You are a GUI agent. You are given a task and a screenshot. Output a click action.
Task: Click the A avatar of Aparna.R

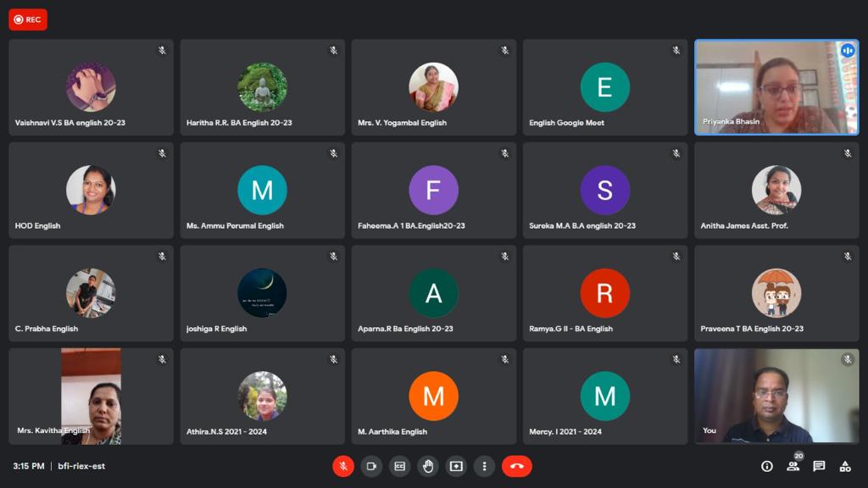pos(433,292)
